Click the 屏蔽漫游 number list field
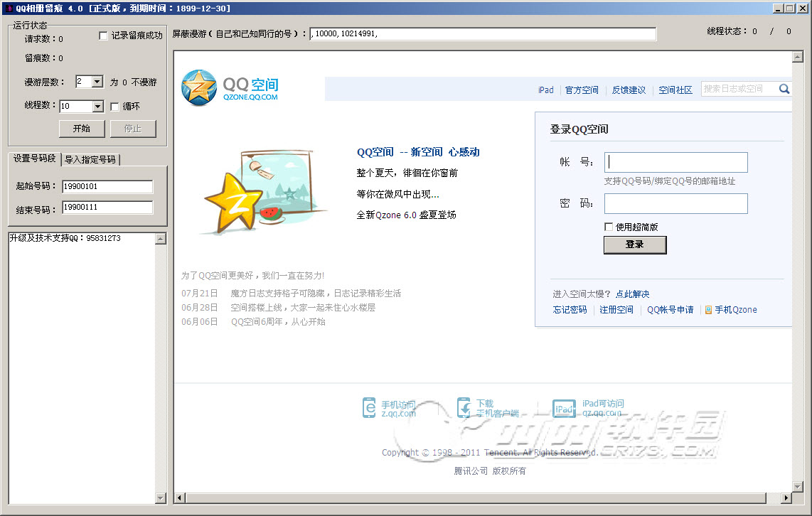This screenshot has width=812, height=516. [x=483, y=33]
